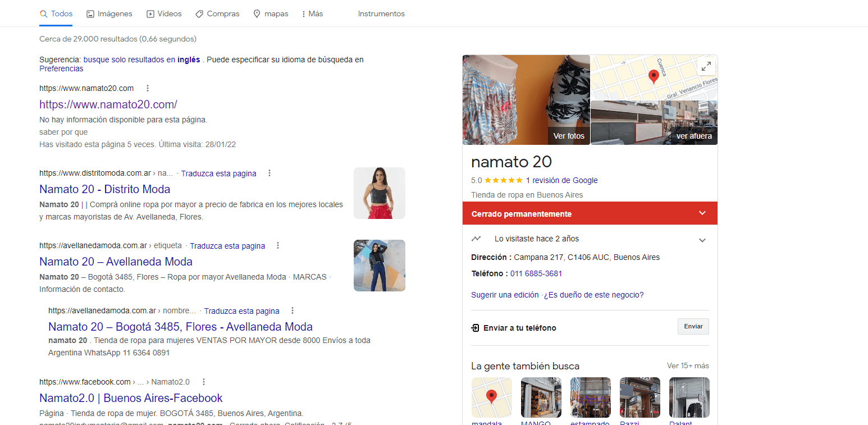Click ¿Es dueño de este negocio? link

593,295
